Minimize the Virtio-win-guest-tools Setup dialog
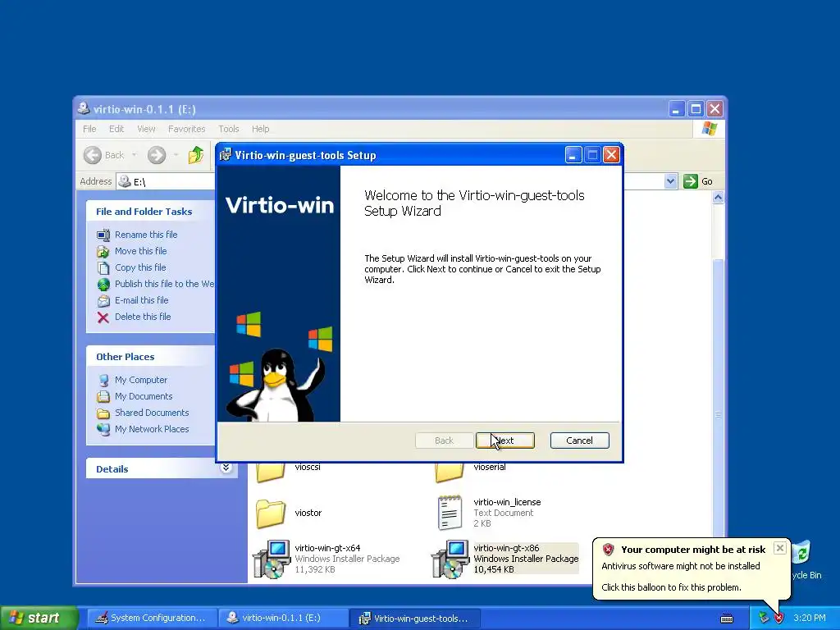840x630 pixels. (573, 155)
